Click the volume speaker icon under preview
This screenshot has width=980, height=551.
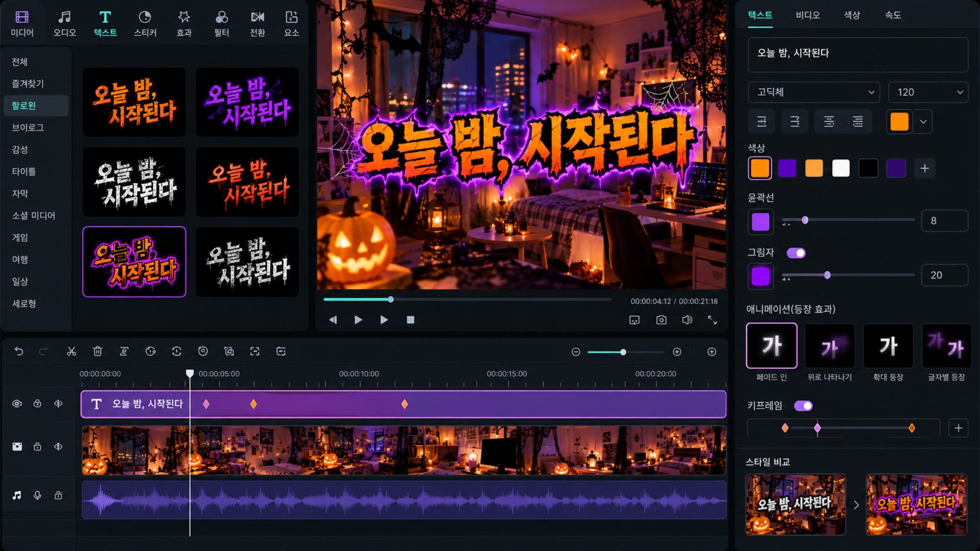tap(687, 320)
